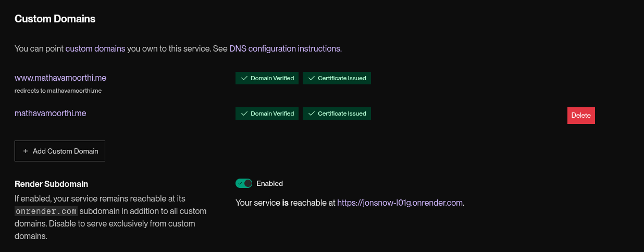
Task: Disable the Render Subdomain toggle
Action: click(244, 183)
